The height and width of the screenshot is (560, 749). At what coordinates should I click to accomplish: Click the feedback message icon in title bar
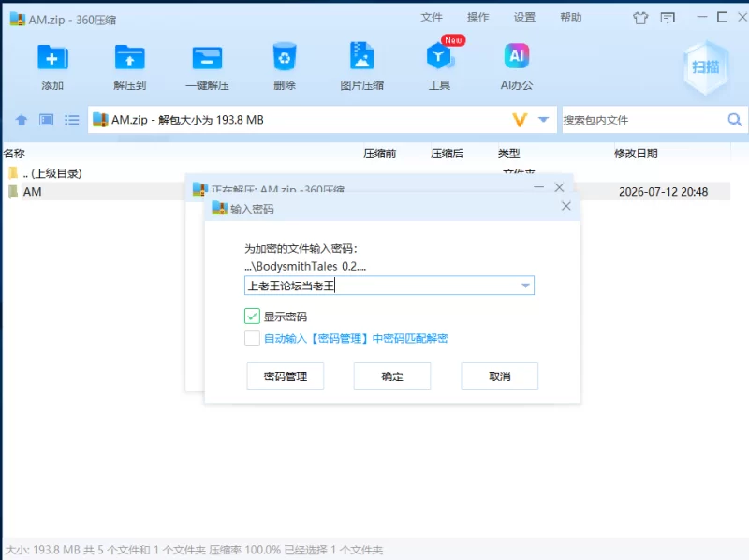[x=668, y=18]
